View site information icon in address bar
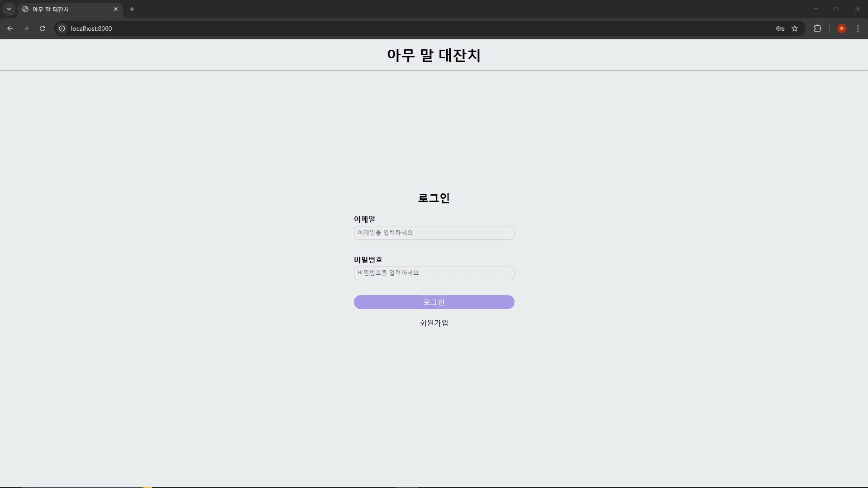 coord(62,28)
